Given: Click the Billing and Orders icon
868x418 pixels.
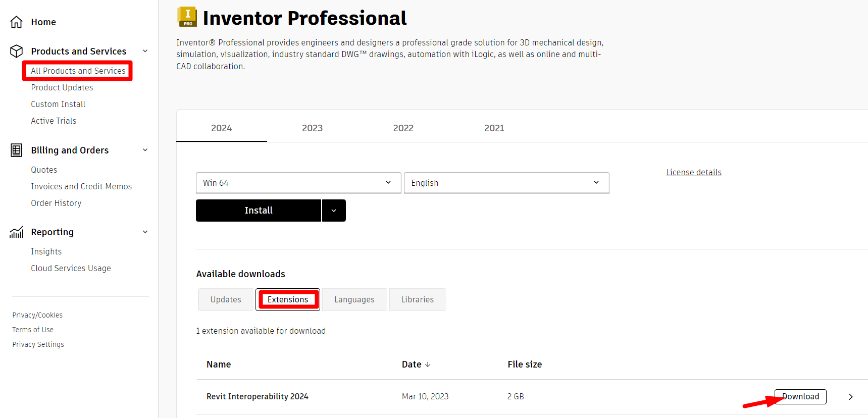Looking at the screenshot, I should 17,150.
